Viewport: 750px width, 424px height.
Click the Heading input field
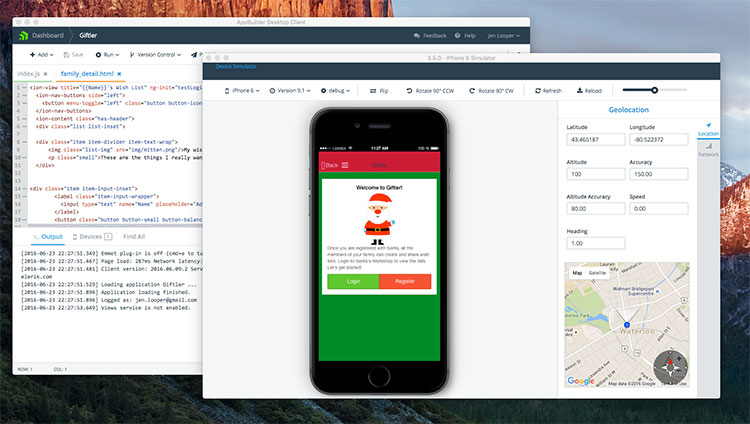[x=596, y=243]
